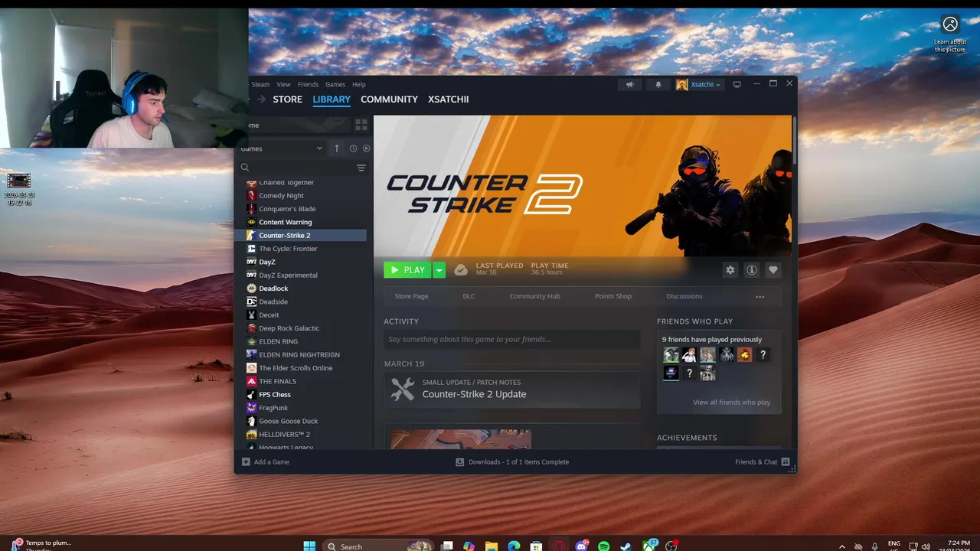Click the Steam taskbar icon

(x=626, y=546)
